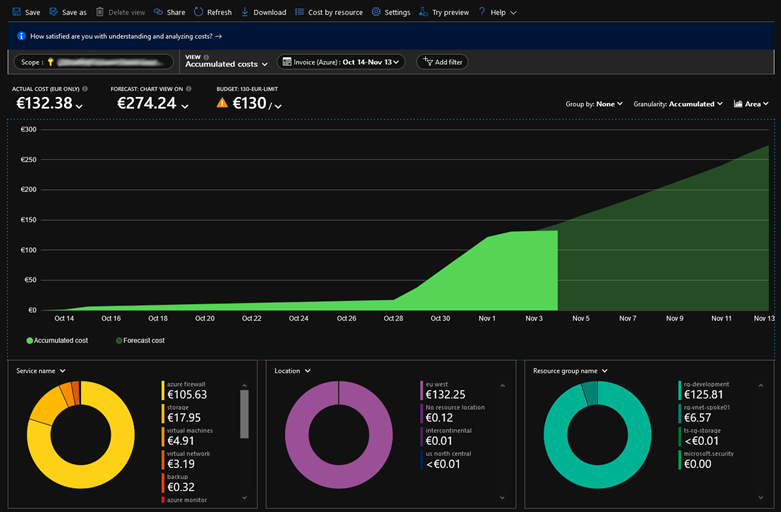Click the Add filter button
The width and height of the screenshot is (781, 512).
pos(442,62)
